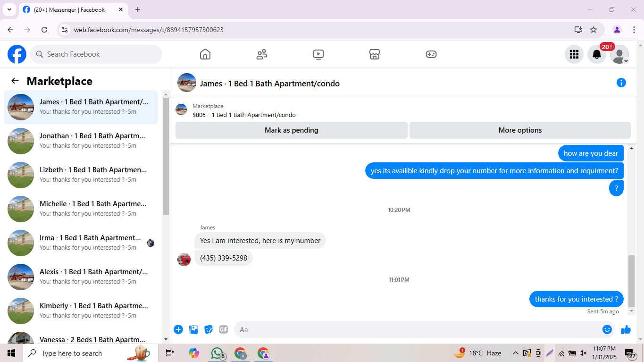Viewport: 644px width, 362px height.
Task: Open the emoji picker
Action: (x=607, y=329)
